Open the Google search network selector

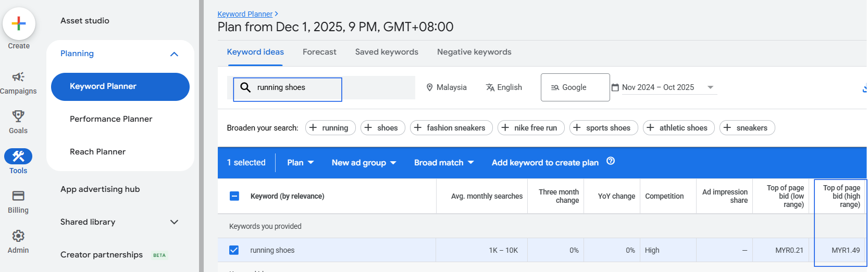(575, 87)
